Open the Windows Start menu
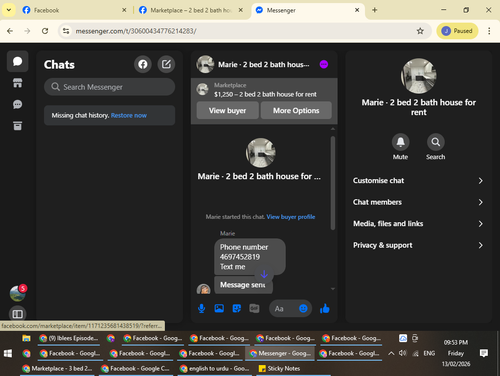This screenshot has height=376, width=500. pos(8,353)
